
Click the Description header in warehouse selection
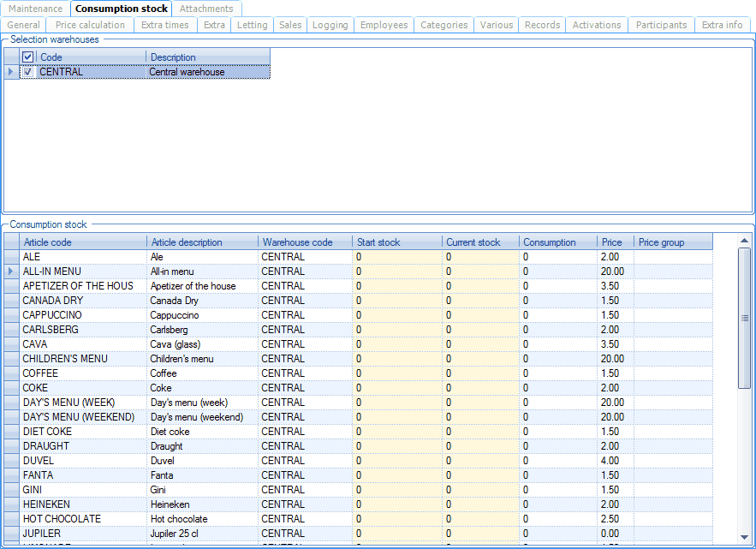[x=208, y=57]
